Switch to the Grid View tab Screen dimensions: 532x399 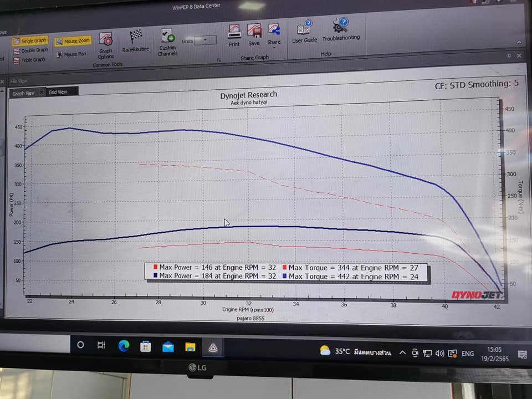58,93
